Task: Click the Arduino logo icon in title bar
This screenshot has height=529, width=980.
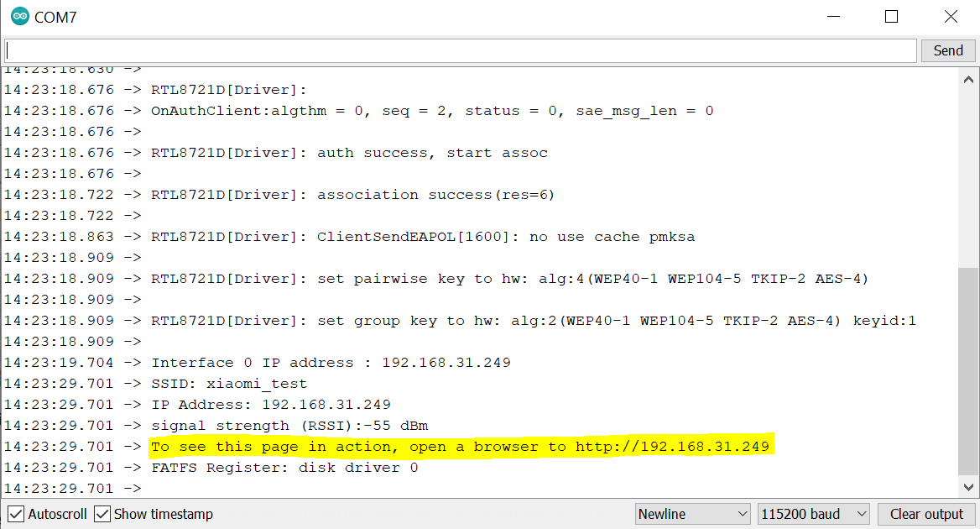Action: click(x=19, y=16)
